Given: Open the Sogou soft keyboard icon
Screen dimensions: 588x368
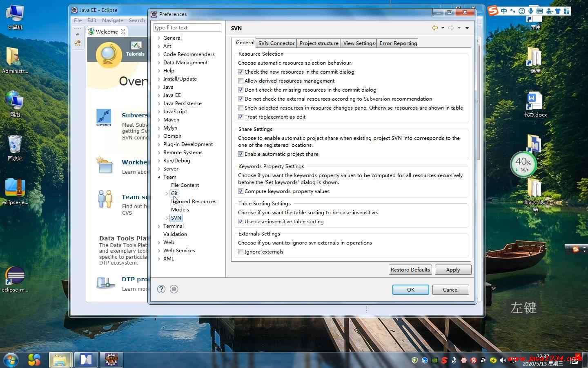Looking at the screenshot, I should 540,11.
